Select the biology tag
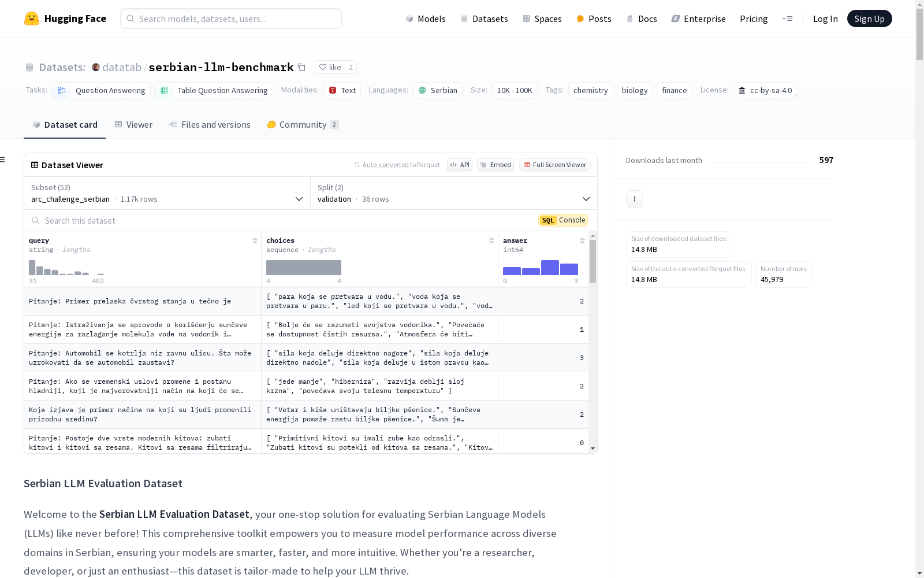 click(x=635, y=90)
